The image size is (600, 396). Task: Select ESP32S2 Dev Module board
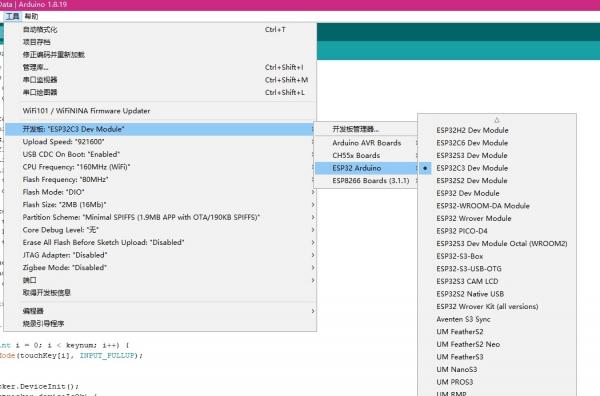point(497,181)
